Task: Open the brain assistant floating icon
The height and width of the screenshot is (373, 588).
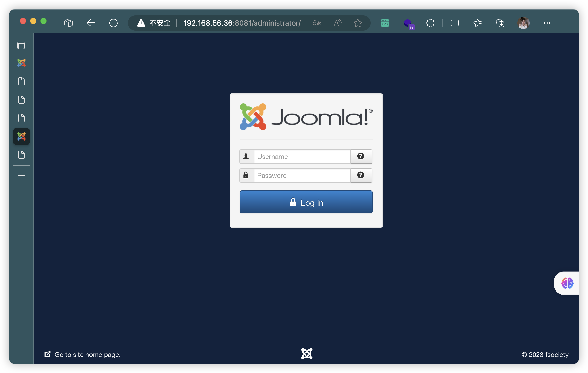Action: 567,283
